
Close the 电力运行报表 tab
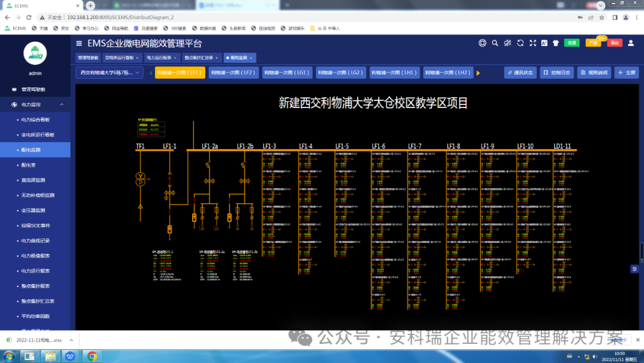pyautogui.click(x=175, y=58)
